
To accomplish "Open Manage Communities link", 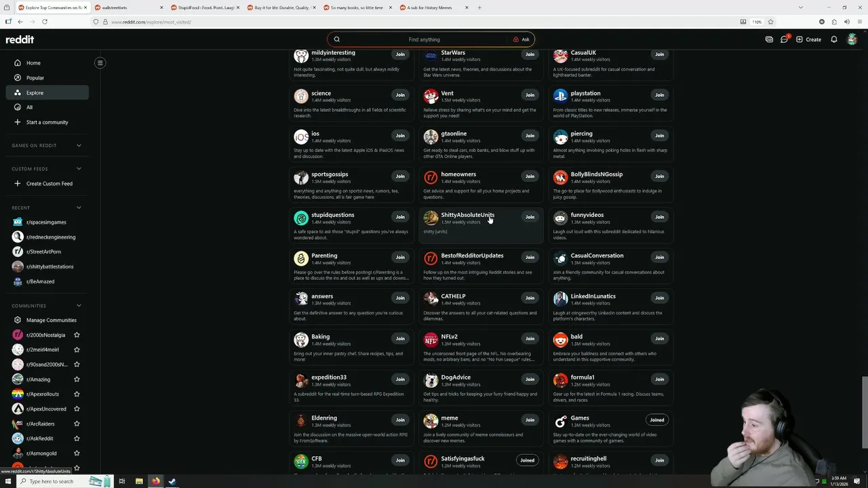I will click(x=47, y=320).
